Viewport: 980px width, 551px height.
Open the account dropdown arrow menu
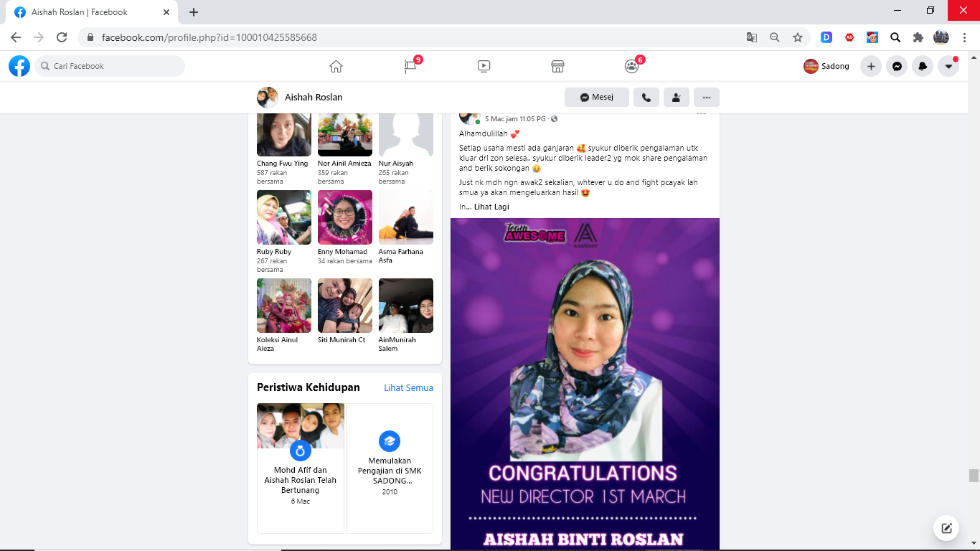click(948, 66)
